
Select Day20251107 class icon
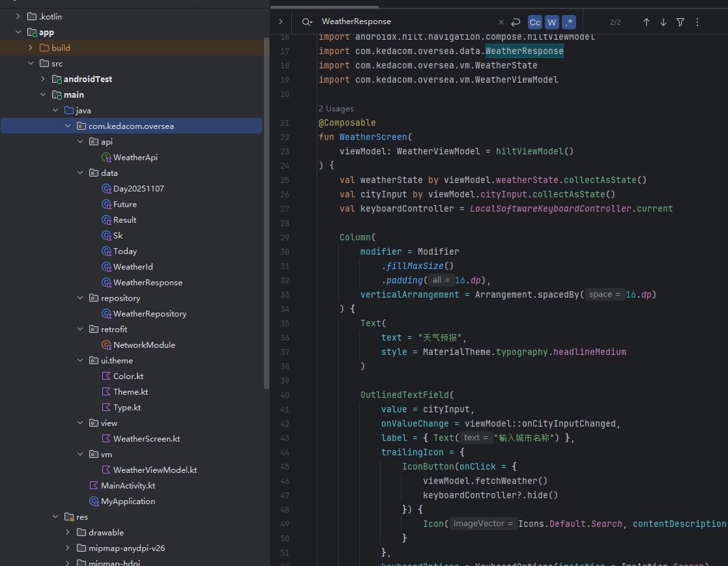point(106,189)
